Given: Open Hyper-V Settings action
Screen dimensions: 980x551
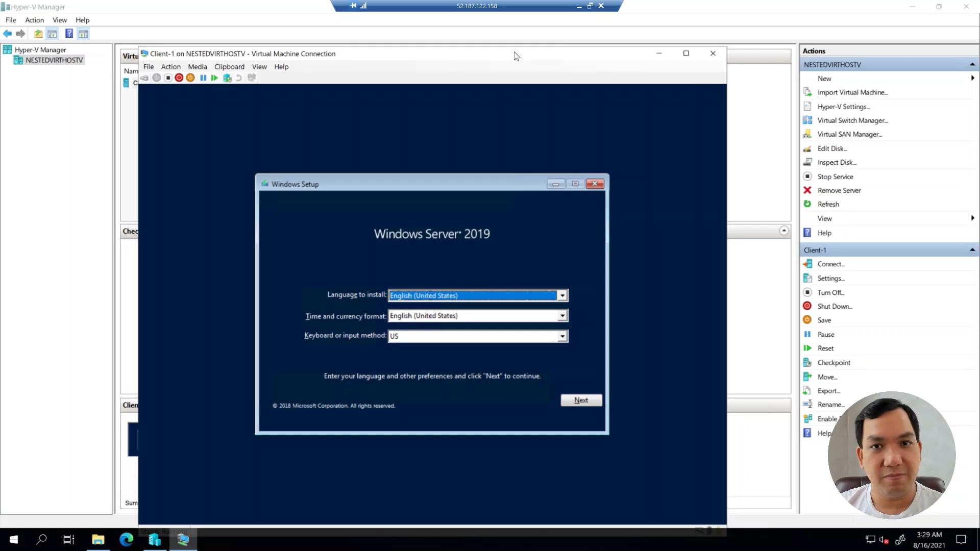Looking at the screenshot, I should 843,107.
